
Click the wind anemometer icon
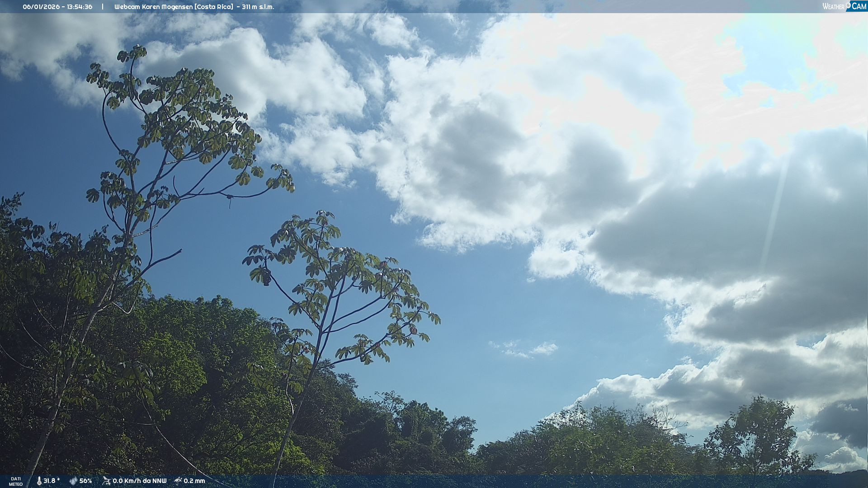pos(106,481)
